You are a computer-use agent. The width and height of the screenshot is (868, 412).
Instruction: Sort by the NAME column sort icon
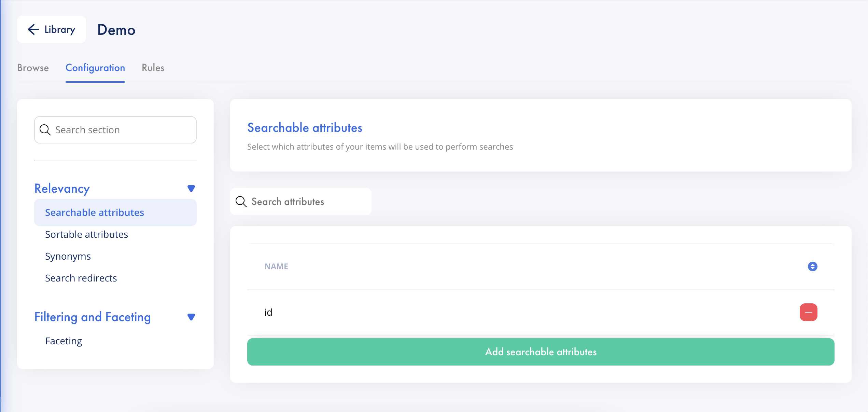(812, 266)
